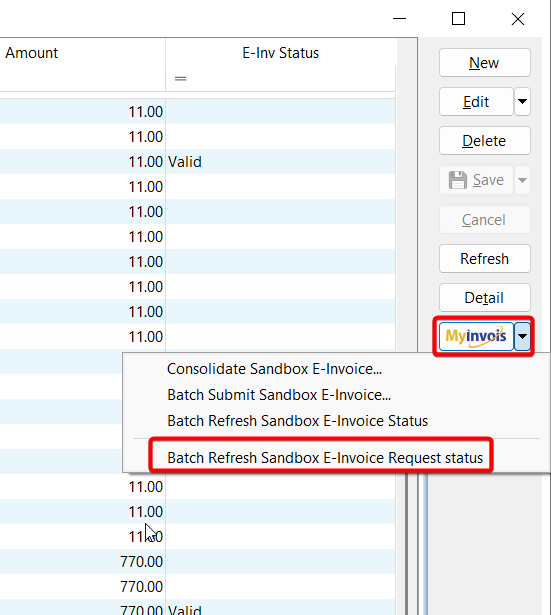Open the MyInvois dropdown arrow
This screenshot has height=615, width=551.
[522, 337]
